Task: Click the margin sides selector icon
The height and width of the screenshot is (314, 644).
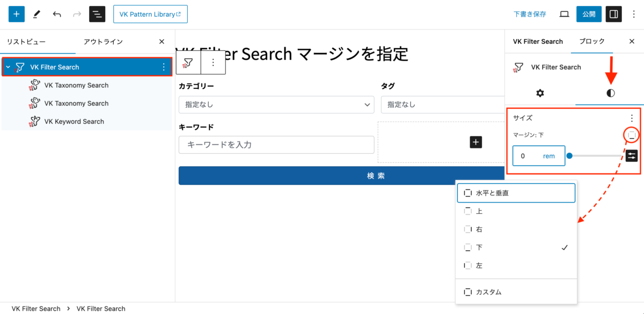Action: pos(632,135)
